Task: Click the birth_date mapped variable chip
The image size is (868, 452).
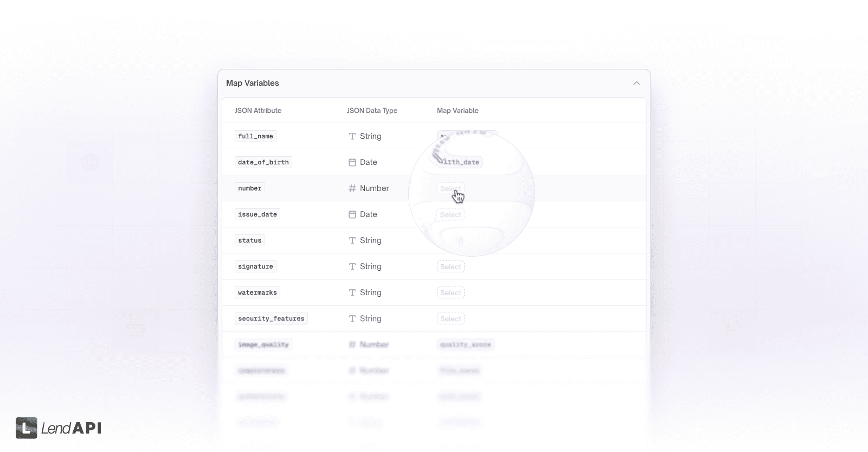Action: [459, 162]
